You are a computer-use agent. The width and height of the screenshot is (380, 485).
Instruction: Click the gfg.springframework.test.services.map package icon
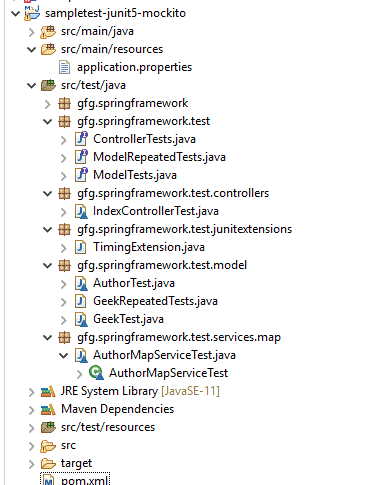tap(64, 338)
